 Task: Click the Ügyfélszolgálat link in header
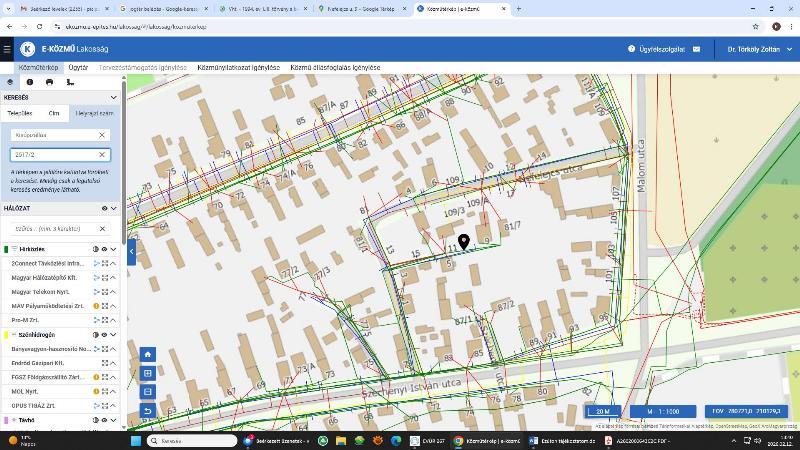(x=658, y=49)
